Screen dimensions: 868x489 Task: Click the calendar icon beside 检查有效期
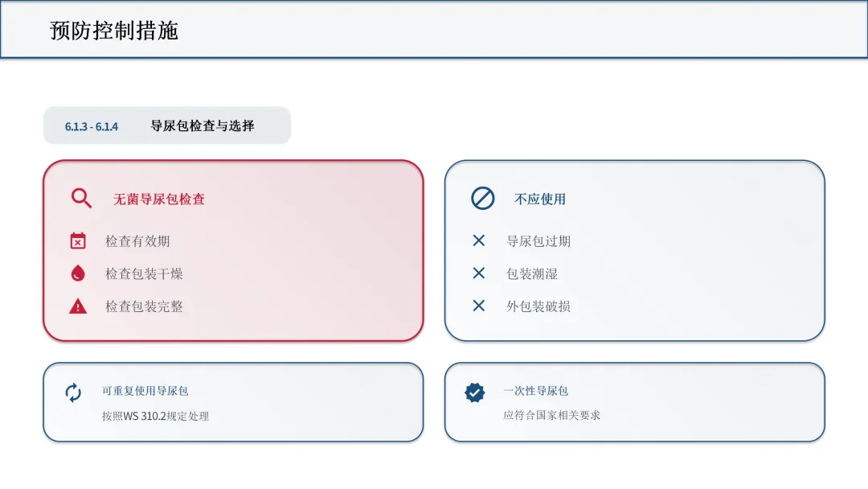click(78, 241)
